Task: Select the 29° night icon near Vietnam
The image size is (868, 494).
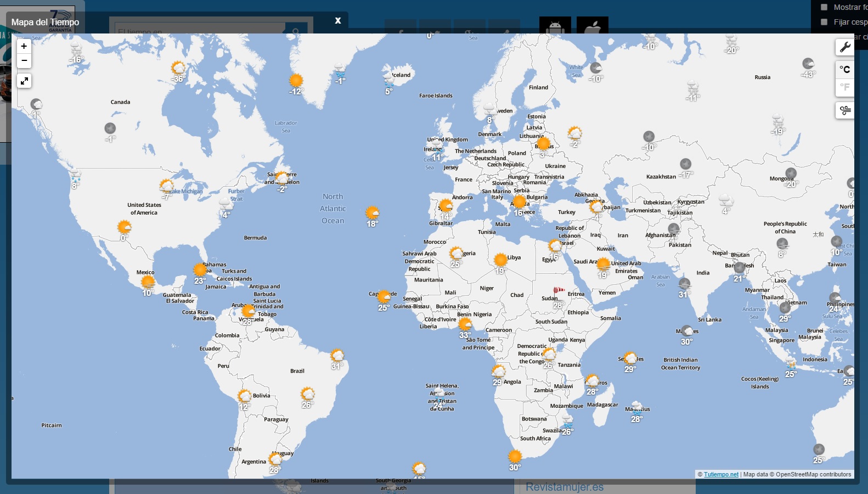Action: [x=785, y=308]
